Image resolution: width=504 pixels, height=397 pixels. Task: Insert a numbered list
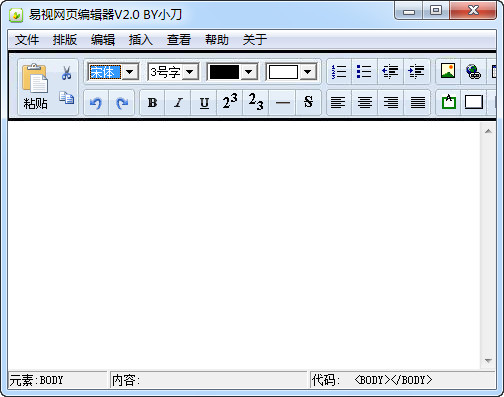point(339,71)
